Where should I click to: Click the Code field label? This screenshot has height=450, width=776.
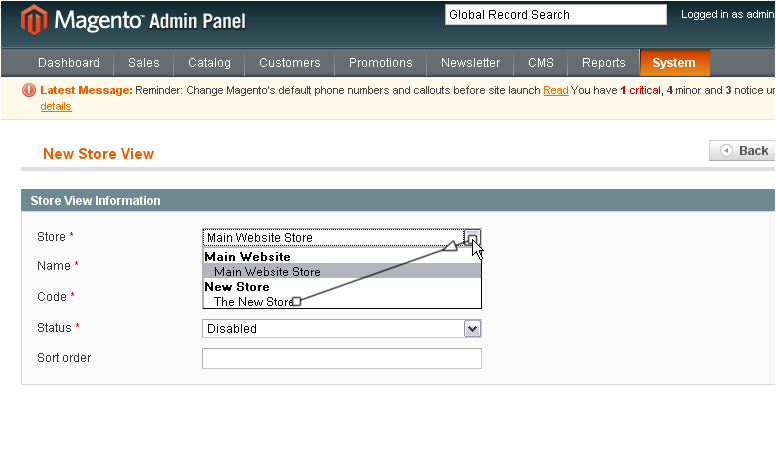[x=52, y=297]
